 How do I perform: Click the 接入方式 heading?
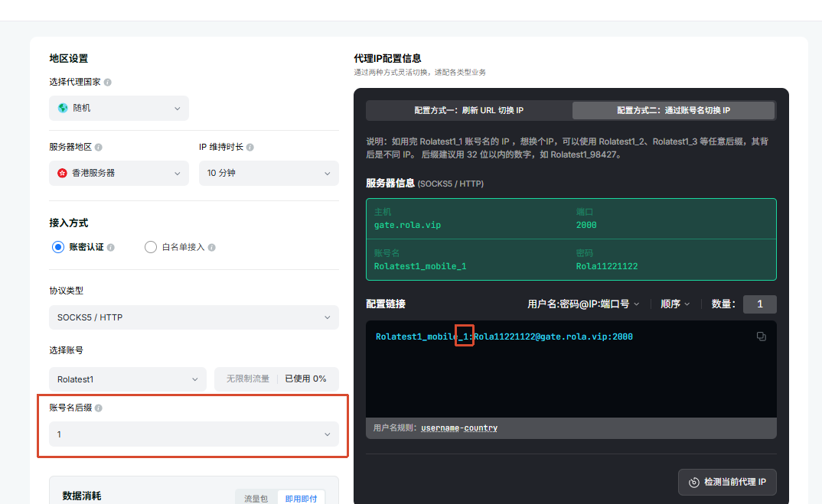69,223
